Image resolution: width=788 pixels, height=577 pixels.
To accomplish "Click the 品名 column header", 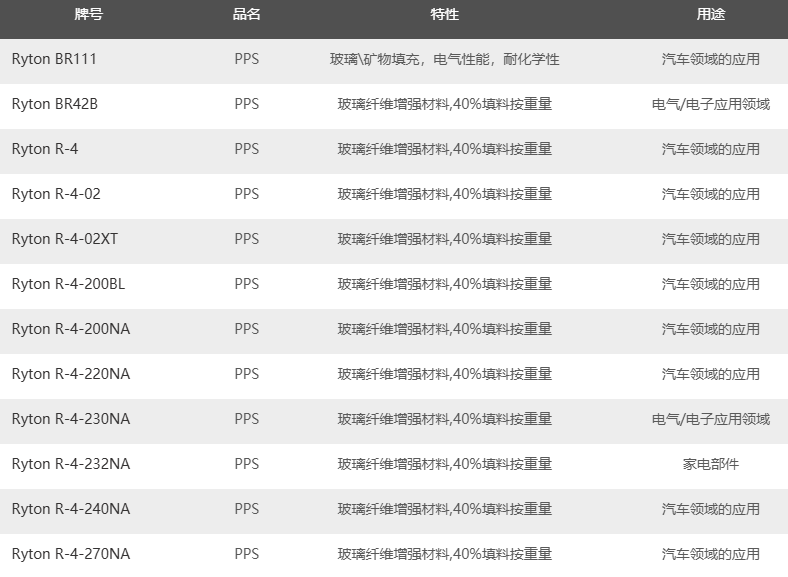I will click(x=246, y=15).
